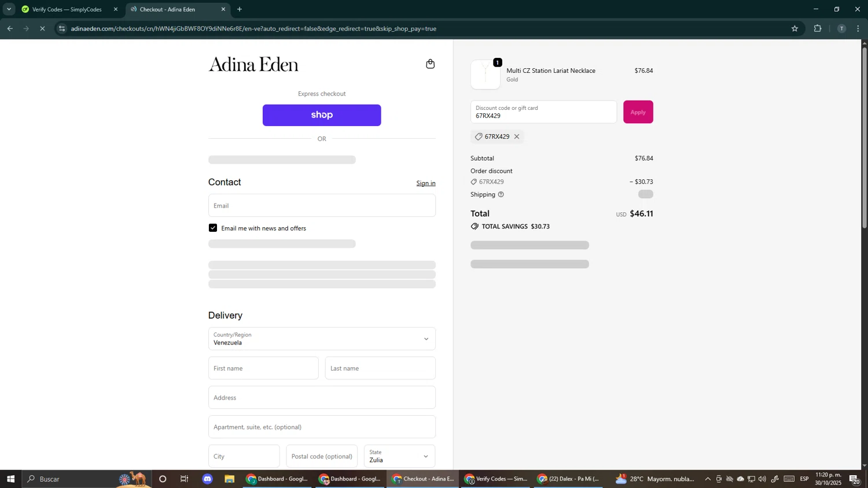Image resolution: width=868 pixels, height=488 pixels.
Task: Open network settings tray icon
Action: pyautogui.click(x=751, y=479)
